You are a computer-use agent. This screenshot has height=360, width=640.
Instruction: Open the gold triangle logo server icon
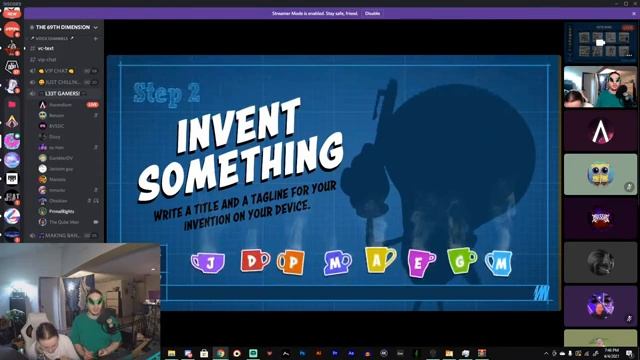tap(12, 122)
